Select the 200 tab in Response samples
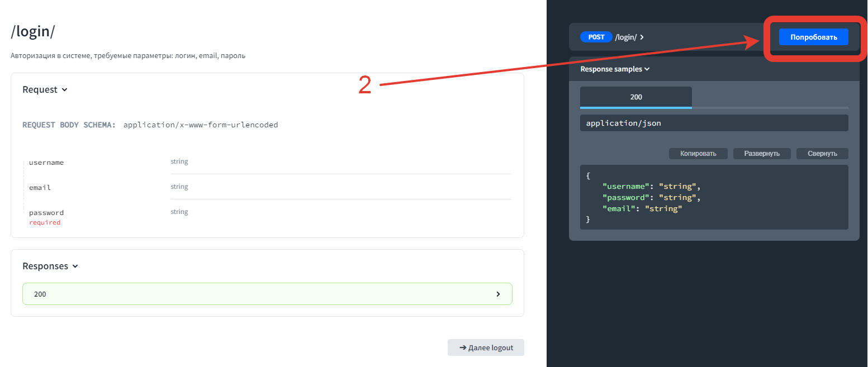The height and width of the screenshot is (367, 868). coord(635,97)
